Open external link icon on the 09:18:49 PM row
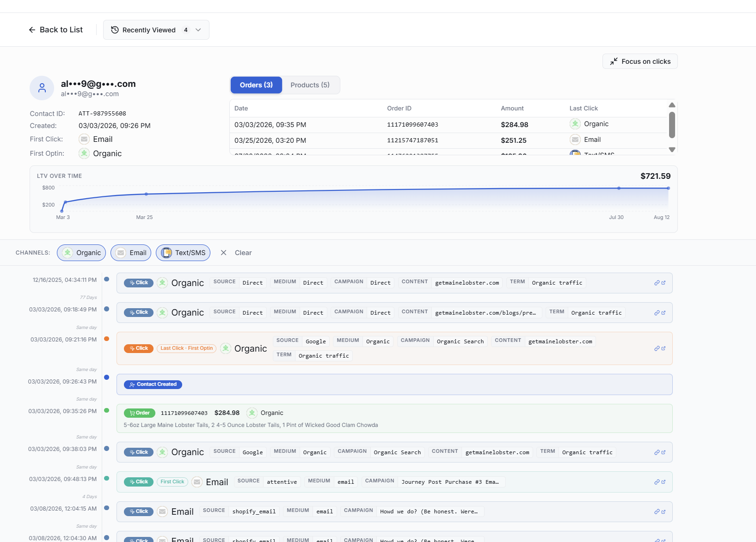756x542 pixels. (664, 313)
